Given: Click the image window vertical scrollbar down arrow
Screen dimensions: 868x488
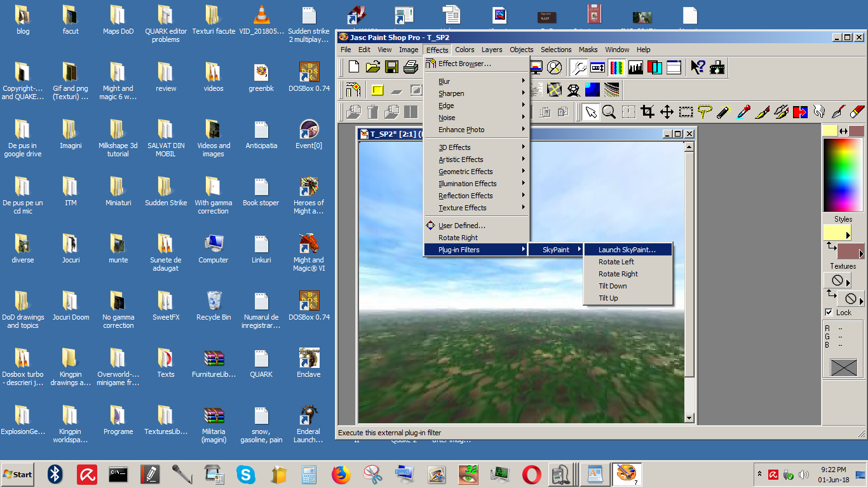Looking at the screenshot, I should (x=689, y=417).
